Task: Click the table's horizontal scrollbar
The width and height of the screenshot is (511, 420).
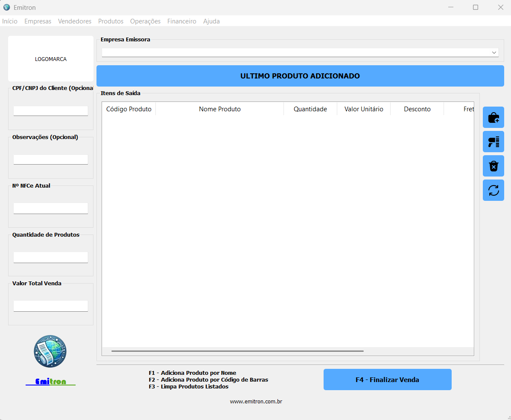Action: (237, 351)
